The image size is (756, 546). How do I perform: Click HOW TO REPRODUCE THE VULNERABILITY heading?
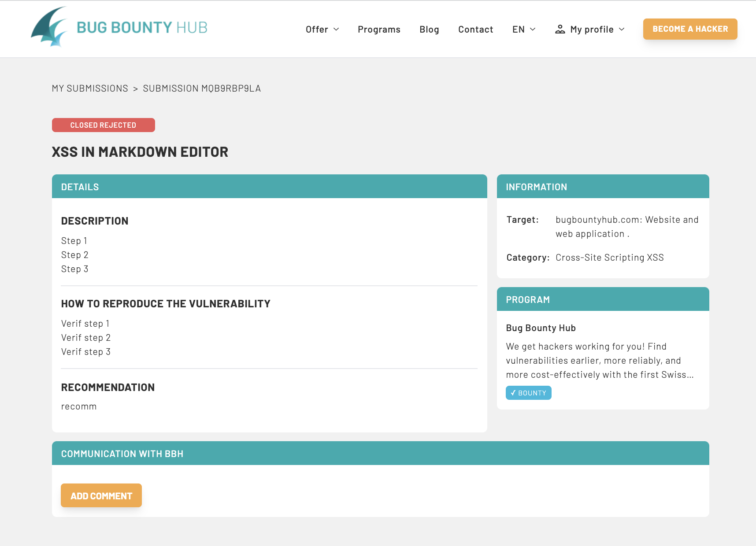coord(166,304)
